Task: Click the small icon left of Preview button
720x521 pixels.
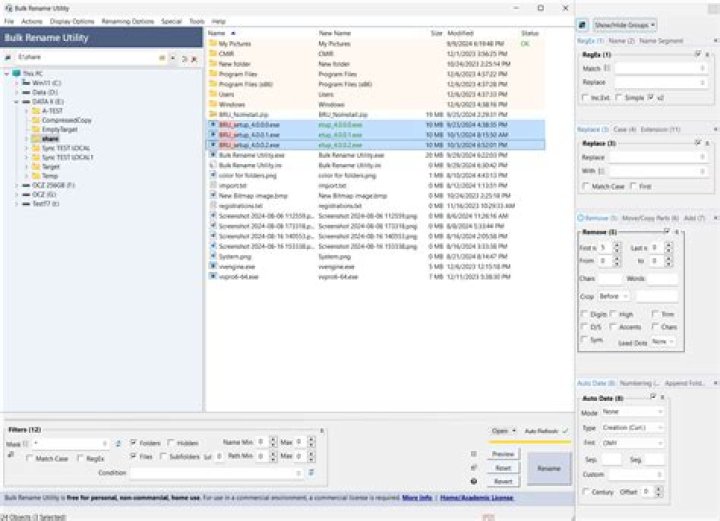Action: pyautogui.click(x=473, y=454)
